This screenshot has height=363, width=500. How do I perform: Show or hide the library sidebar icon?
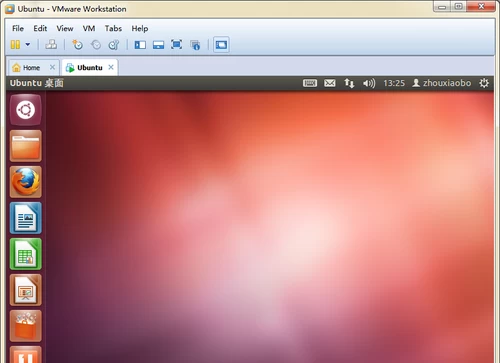coord(140,45)
